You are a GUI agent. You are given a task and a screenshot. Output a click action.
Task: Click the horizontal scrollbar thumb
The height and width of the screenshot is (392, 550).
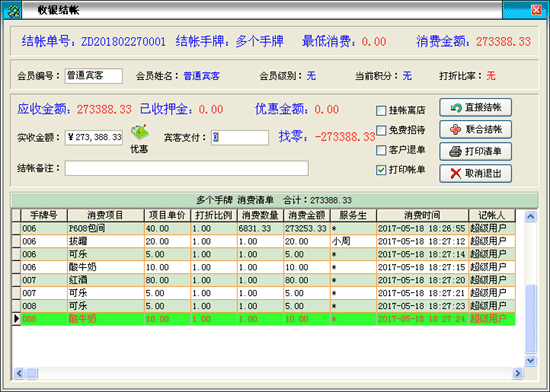click(32, 373)
